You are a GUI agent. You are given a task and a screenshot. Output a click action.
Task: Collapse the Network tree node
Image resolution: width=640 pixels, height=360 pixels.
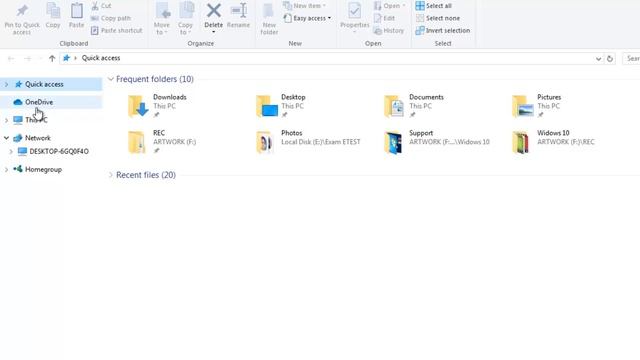point(6,138)
